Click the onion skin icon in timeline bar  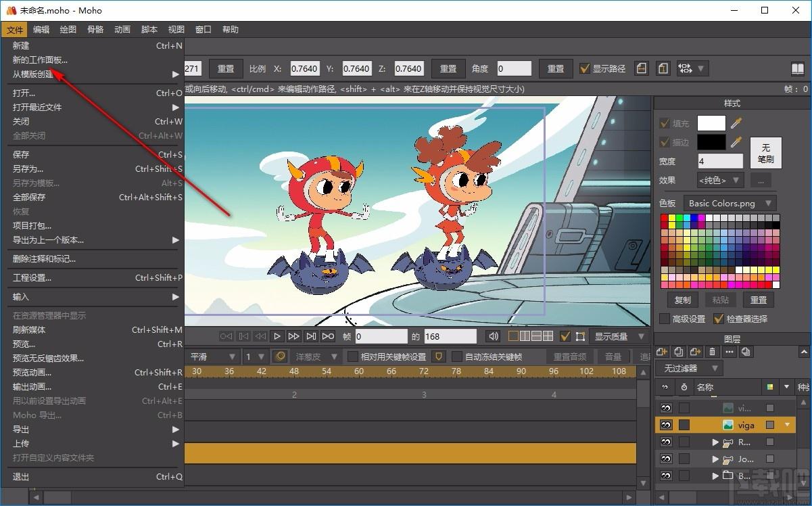click(x=279, y=356)
